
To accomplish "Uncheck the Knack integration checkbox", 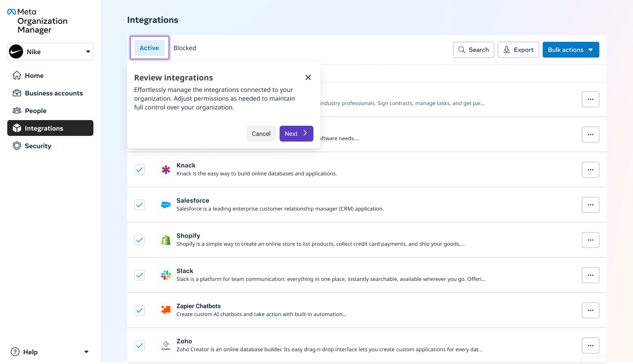I will pos(139,170).
